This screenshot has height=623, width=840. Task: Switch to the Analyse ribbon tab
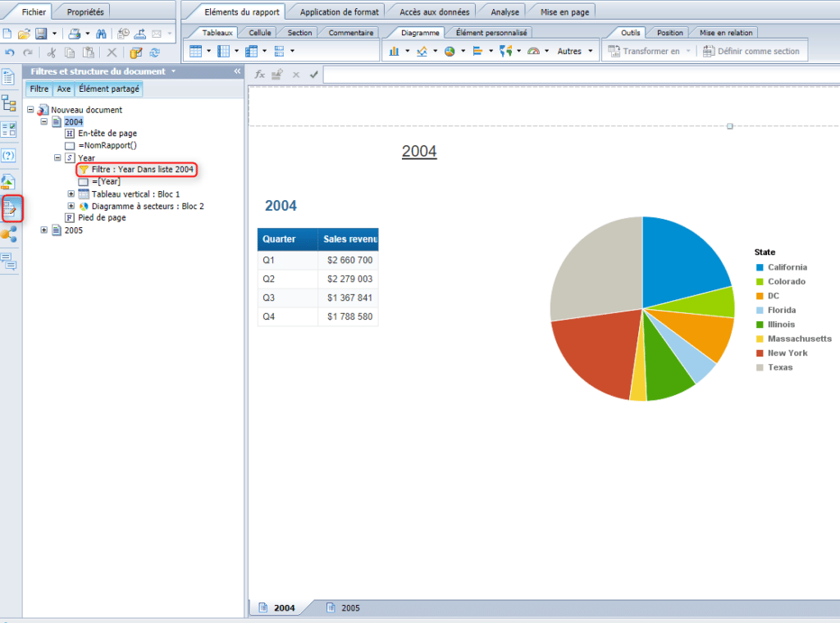[x=504, y=12]
